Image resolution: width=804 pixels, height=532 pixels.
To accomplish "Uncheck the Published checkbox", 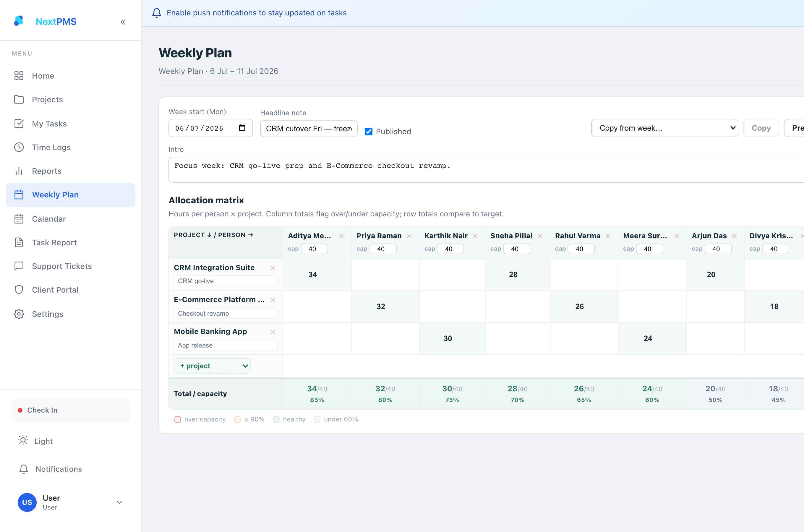I will click(x=368, y=132).
